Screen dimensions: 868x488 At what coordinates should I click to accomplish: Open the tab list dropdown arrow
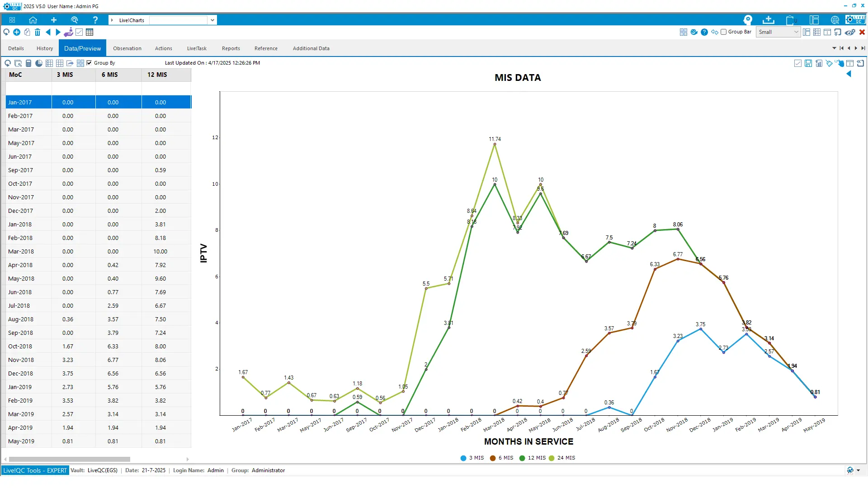[x=834, y=48]
